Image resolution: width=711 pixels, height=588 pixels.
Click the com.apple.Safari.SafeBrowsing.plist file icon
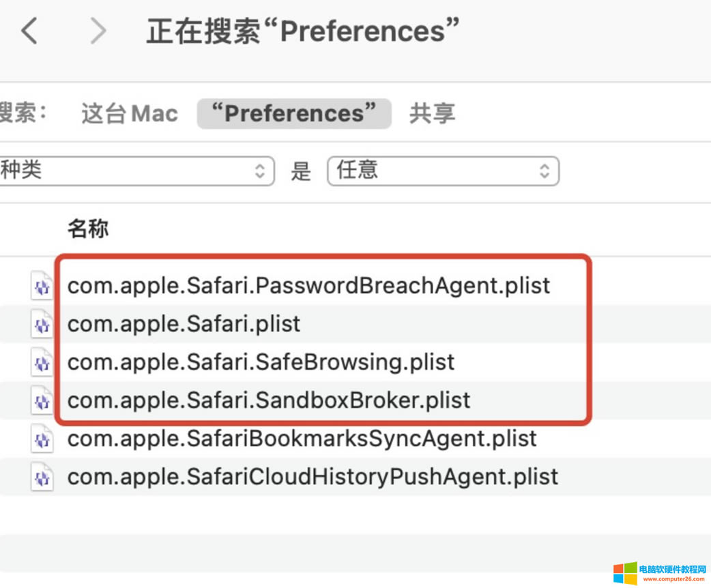coord(42,362)
